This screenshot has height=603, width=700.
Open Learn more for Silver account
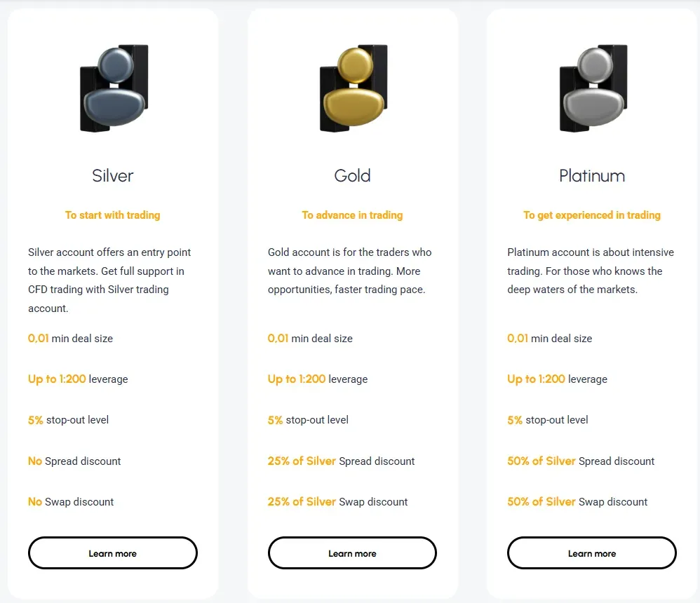point(113,553)
